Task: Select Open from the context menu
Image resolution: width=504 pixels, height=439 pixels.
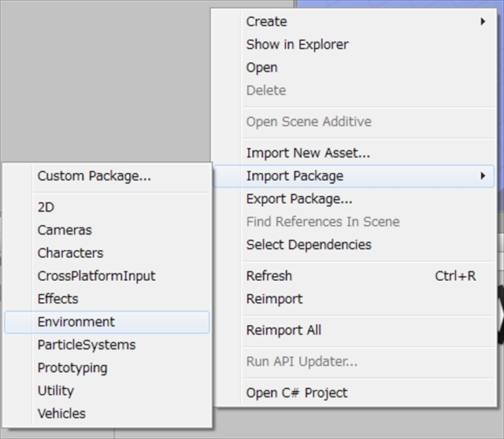Action: (261, 68)
